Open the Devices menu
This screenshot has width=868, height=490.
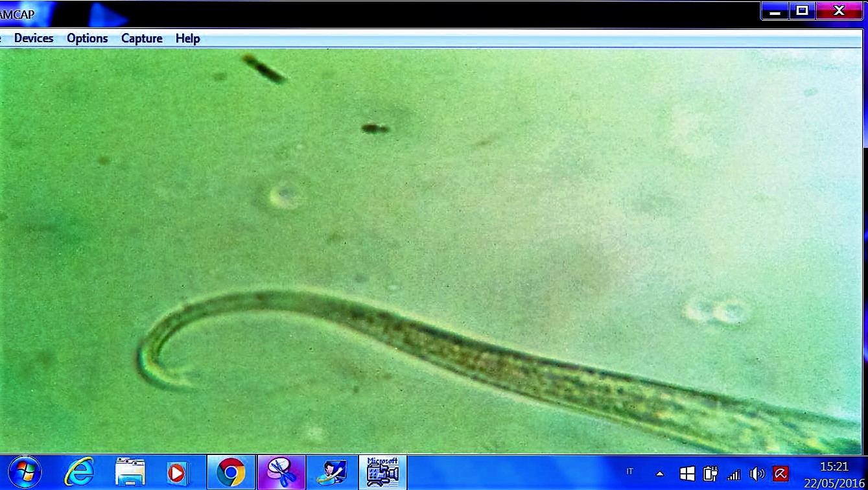(34, 38)
